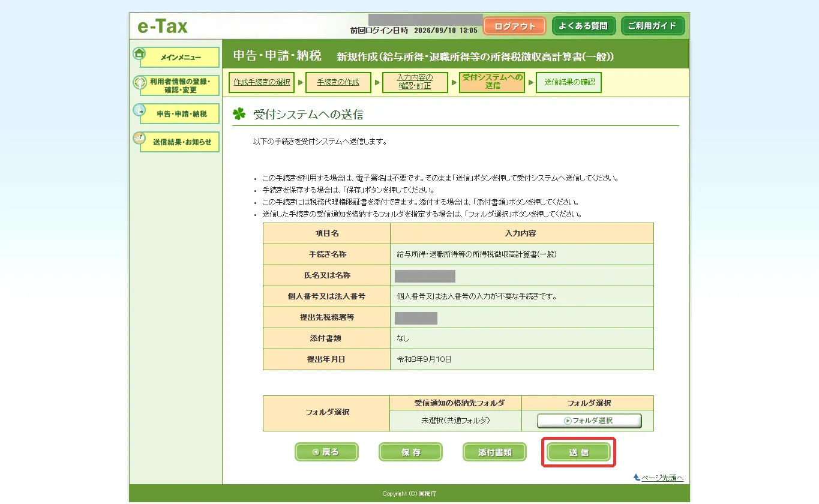Click the 保存 button
The height and width of the screenshot is (504, 819).
[x=410, y=452]
